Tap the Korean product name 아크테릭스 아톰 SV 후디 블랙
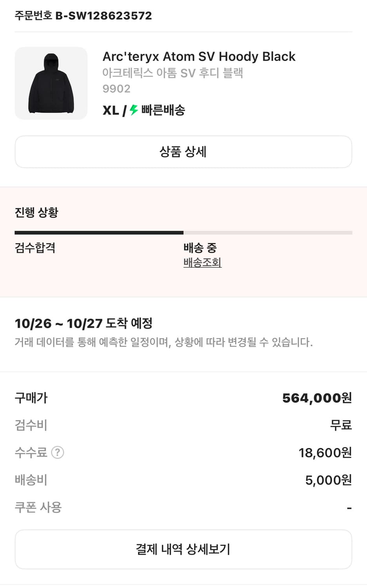Screen dimensions: 367x588 [173, 73]
